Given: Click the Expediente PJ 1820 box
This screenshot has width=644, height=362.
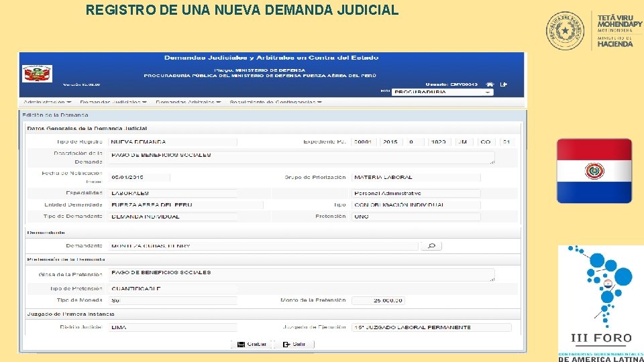Looking at the screenshot, I should click(x=439, y=142).
